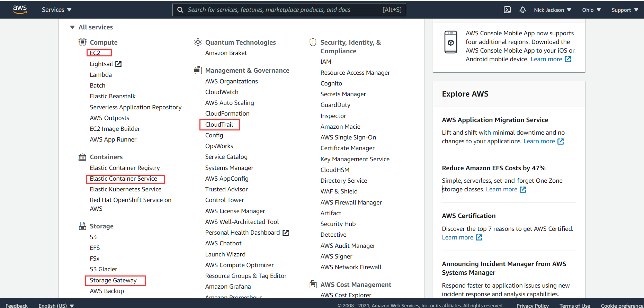This screenshot has width=644, height=308.
Task: Open Serverless Application Repository
Action: (x=136, y=107)
